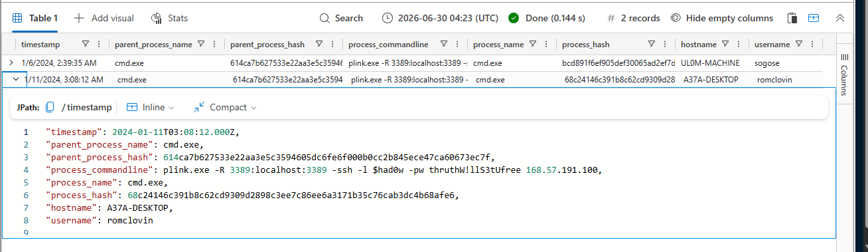Click the 2 records count
Screen dimensions: 868x252
point(634,18)
